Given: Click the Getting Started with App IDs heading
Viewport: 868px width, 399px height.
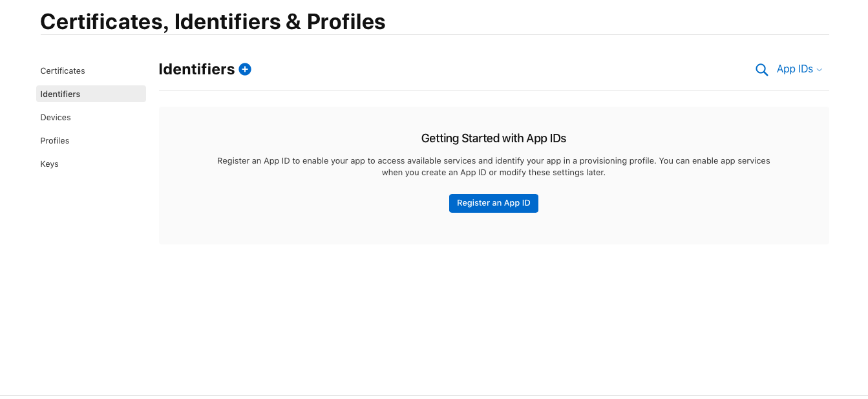Looking at the screenshot, I should click(x=494, y=138).
